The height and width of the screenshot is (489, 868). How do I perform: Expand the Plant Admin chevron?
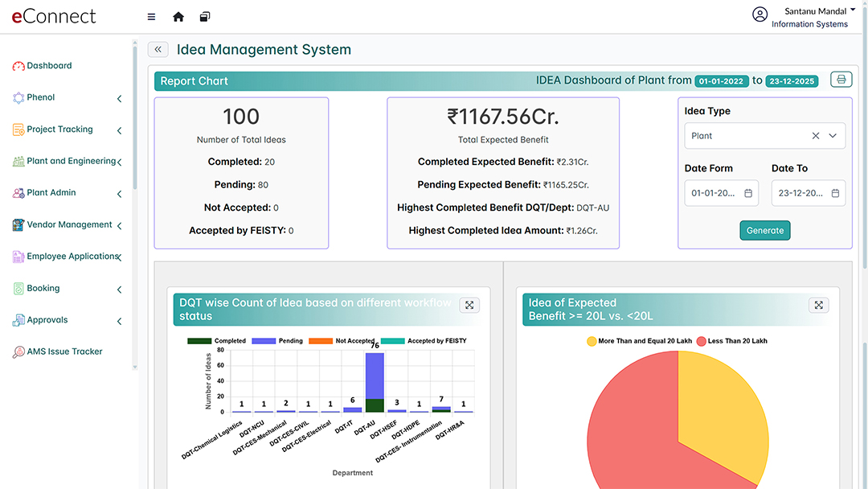pyautogui.click(x=120, y=194)
